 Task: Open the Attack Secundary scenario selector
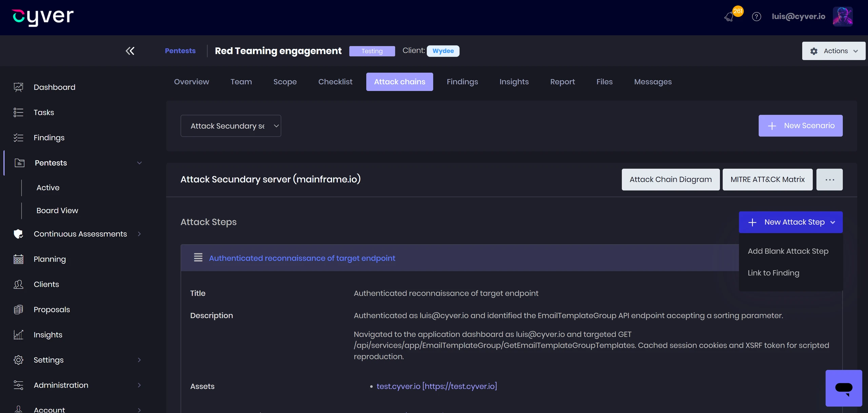(231, 126)
